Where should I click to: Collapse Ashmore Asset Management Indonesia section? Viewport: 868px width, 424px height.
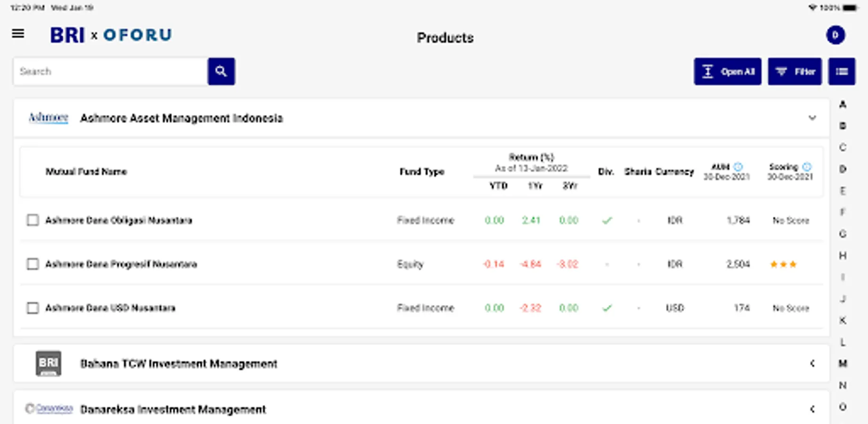(x=812, y=118)
